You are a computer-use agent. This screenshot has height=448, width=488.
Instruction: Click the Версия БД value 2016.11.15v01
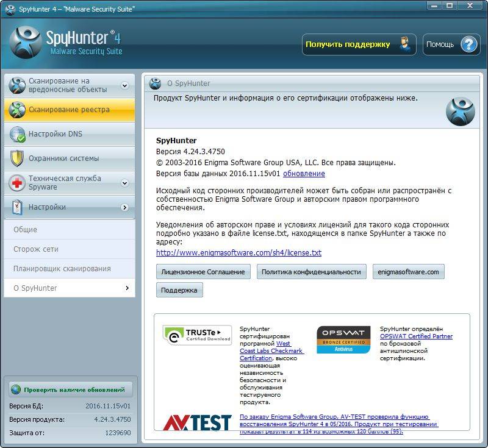coord(108,406)
